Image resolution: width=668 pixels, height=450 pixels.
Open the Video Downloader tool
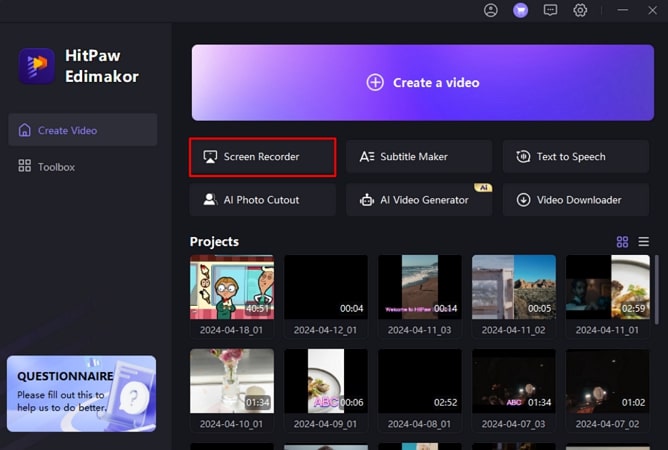tap(576, 200)
